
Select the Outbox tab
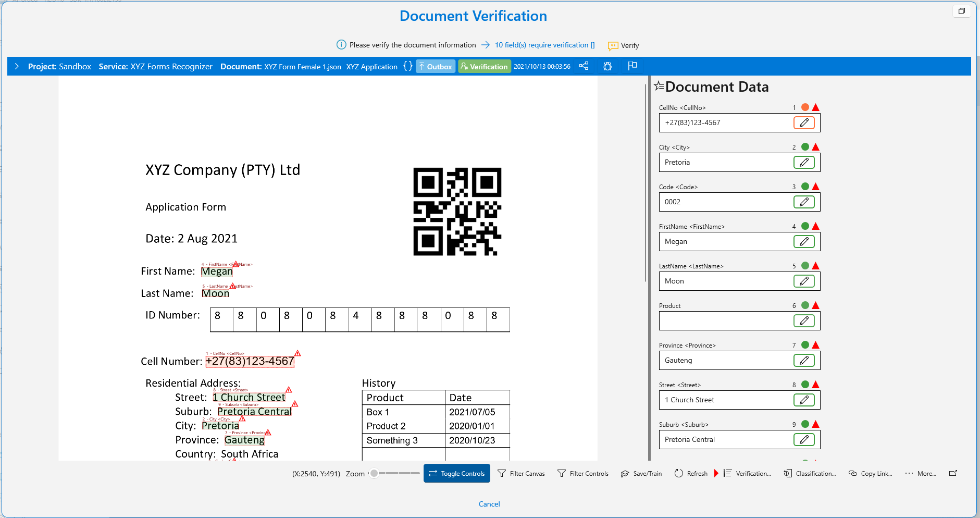click(x=435, y=66)
